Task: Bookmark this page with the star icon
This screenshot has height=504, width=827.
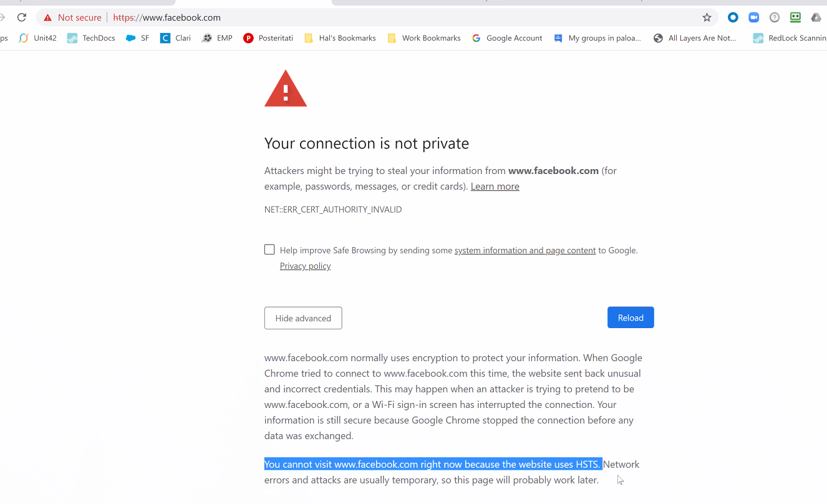Action: 707,17
